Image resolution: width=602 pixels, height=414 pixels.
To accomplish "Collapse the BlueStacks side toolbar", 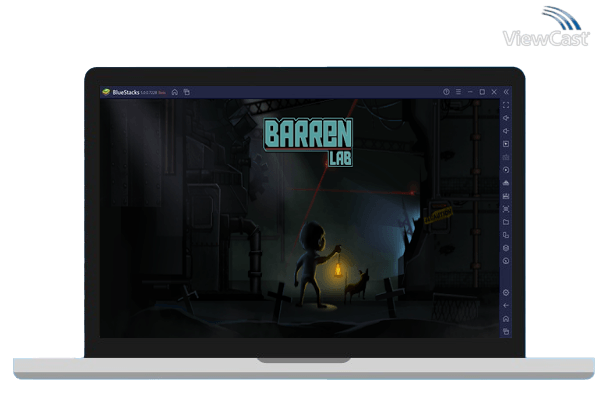I will [x=506, y=92].
